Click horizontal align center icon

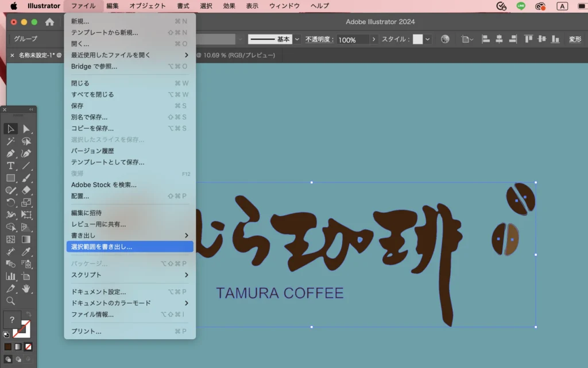(x=499, y=39)
